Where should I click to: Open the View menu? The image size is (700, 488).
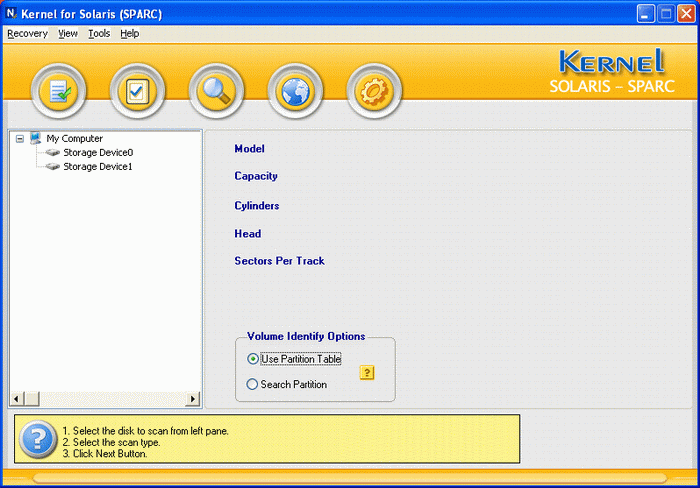pos(68,33)
